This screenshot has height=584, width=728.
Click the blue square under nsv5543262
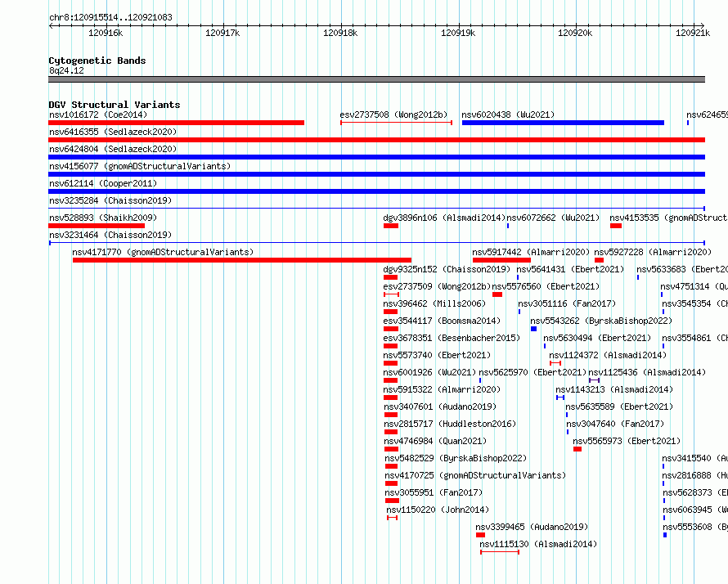pos(533,329)
